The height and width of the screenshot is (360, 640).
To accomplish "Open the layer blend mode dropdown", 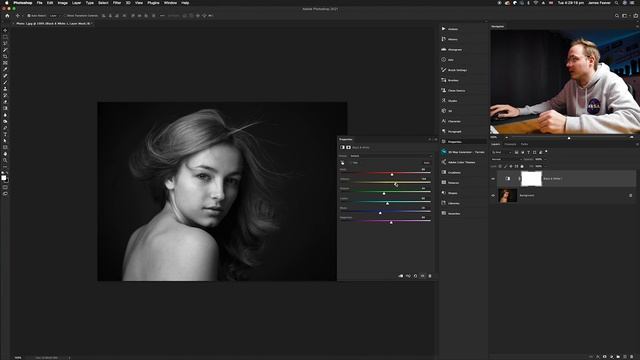I will (x=506, y=159).
